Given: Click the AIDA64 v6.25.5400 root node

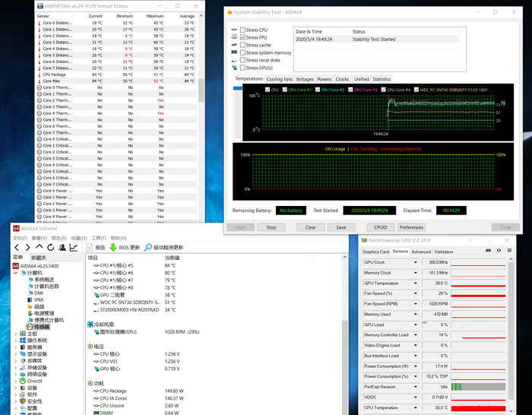Looking at the screenshot, I should [39, 266].
